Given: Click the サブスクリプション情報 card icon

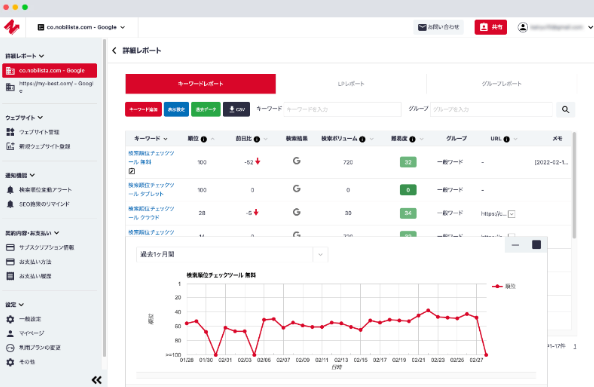Looking at the screenshot, I should pos(11,247).
